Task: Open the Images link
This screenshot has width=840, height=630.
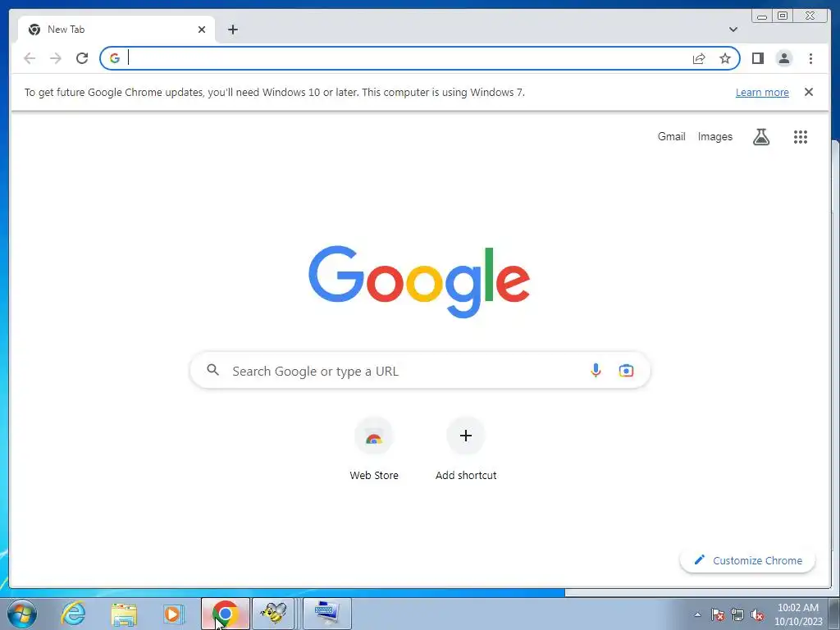Action: point(714,137)
